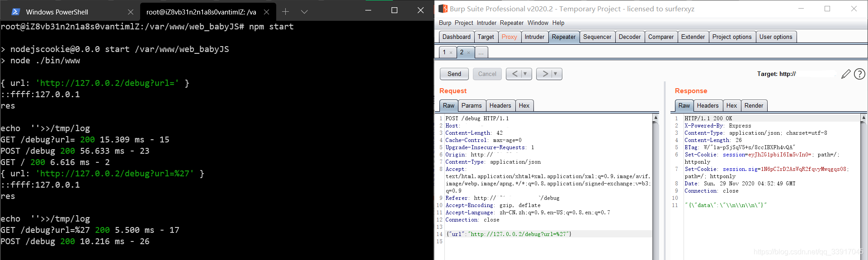Open the forward history dropdown arrow
Screen dimensions: 868x260
point(556,74)
